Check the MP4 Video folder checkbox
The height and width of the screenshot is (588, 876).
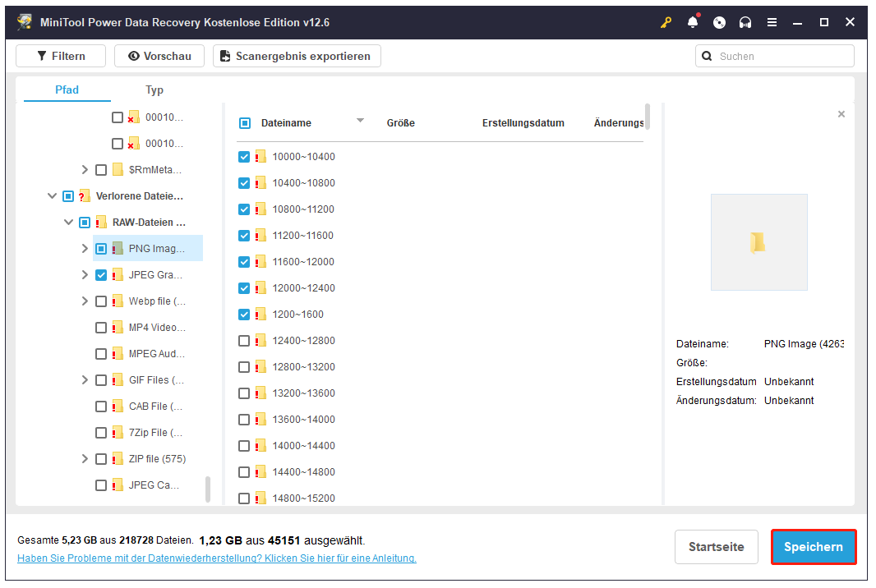click(101, 327)
